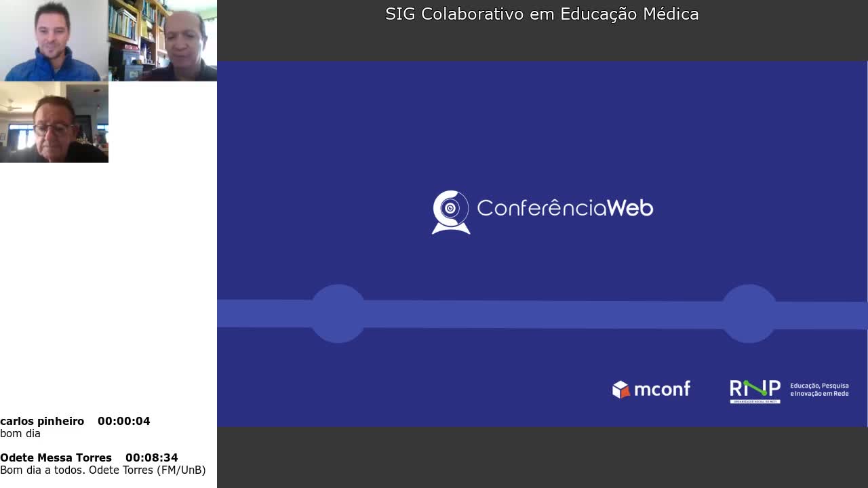Select the blue-jacket participant's webcam thumbnail
The image size is (868, 488).
click(x=54, y=41)
